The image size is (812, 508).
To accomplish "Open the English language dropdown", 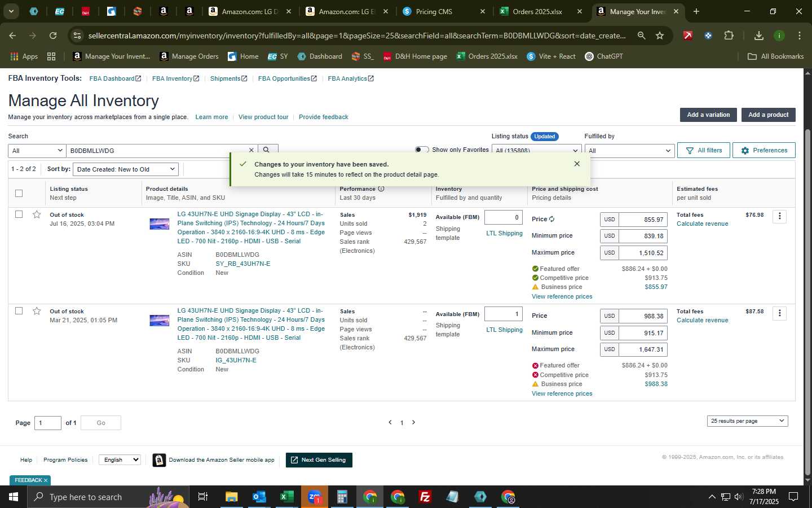I will coord(120,460).
